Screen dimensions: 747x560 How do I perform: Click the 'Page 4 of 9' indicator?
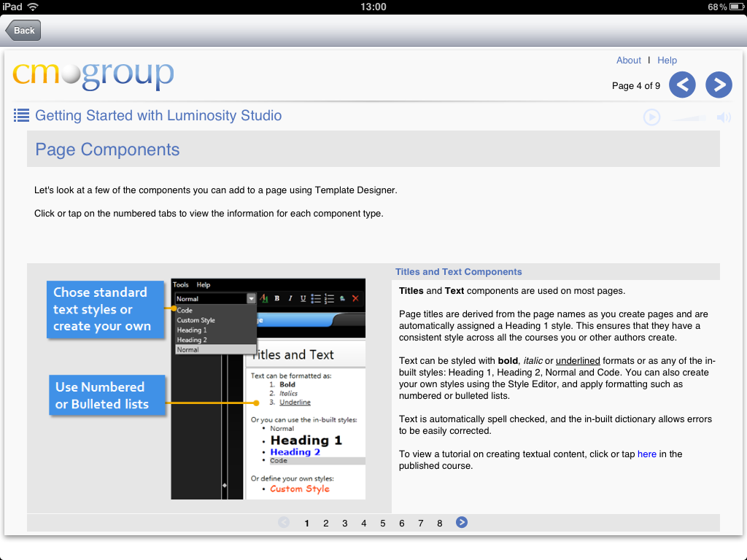tap(636, 86)
